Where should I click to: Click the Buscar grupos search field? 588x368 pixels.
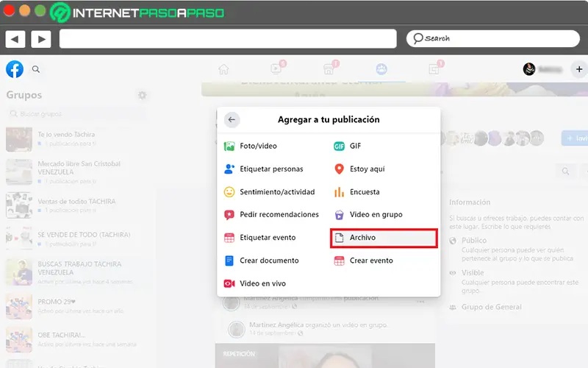(77, 114)
